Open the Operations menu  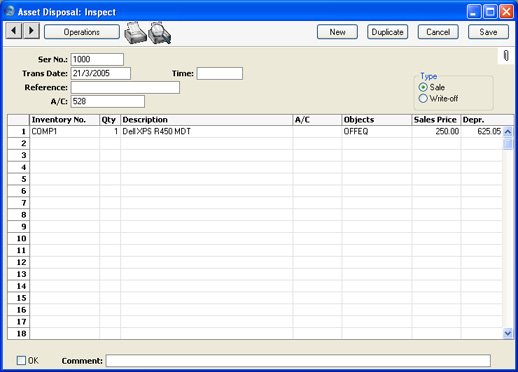tap(82, 32)
